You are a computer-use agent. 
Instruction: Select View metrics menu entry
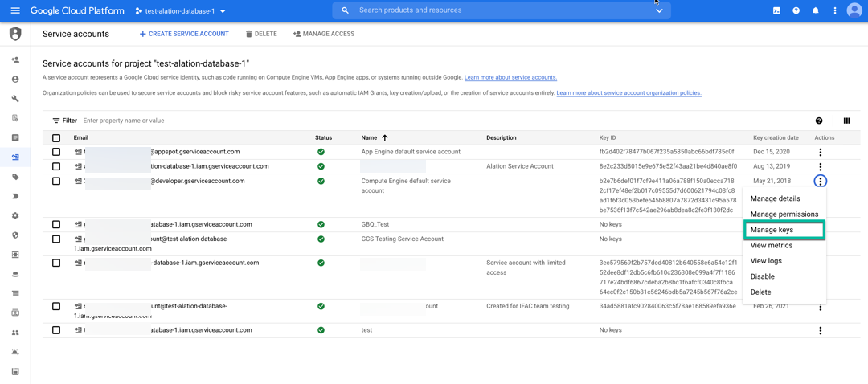[771, 245]
